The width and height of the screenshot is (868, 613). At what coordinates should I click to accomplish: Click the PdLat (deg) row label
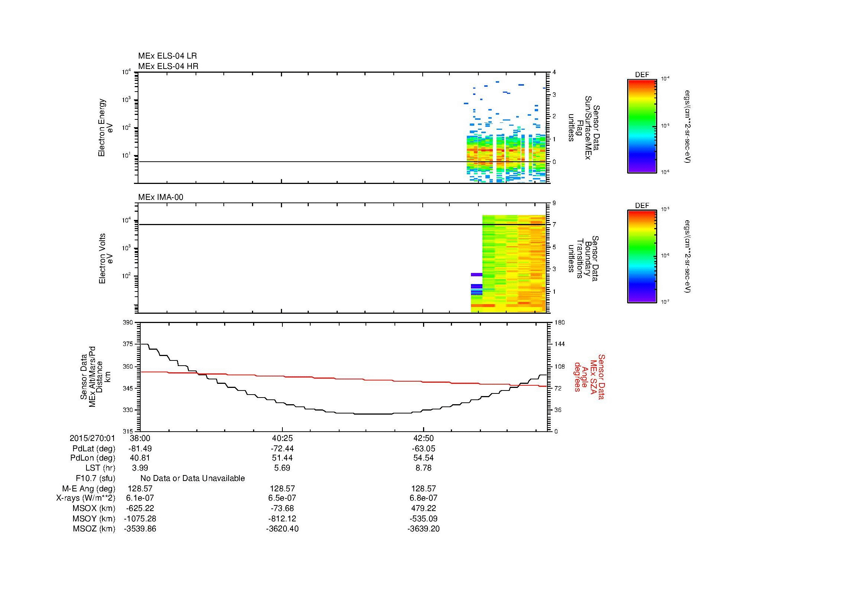point(94,449)
